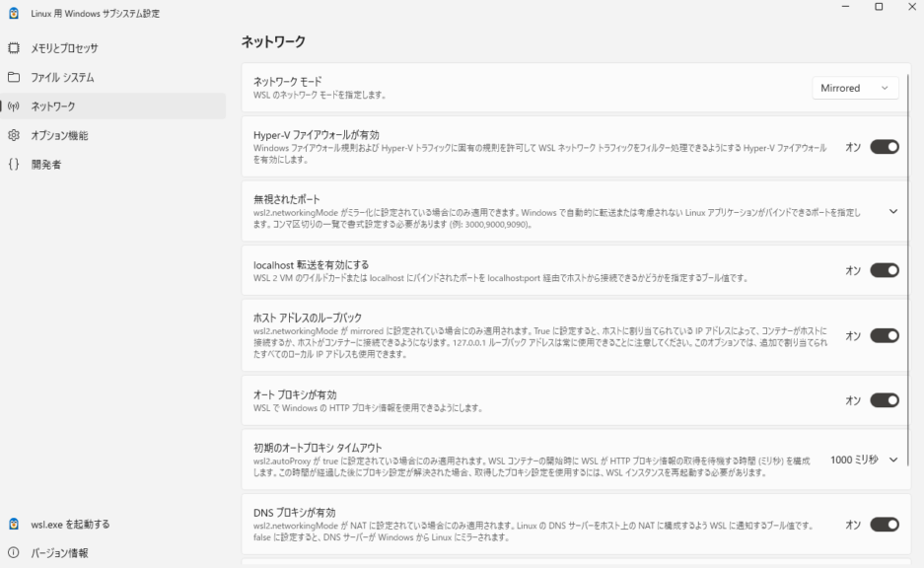Click the memory and processor chip icon

click(x=13, y=47)
